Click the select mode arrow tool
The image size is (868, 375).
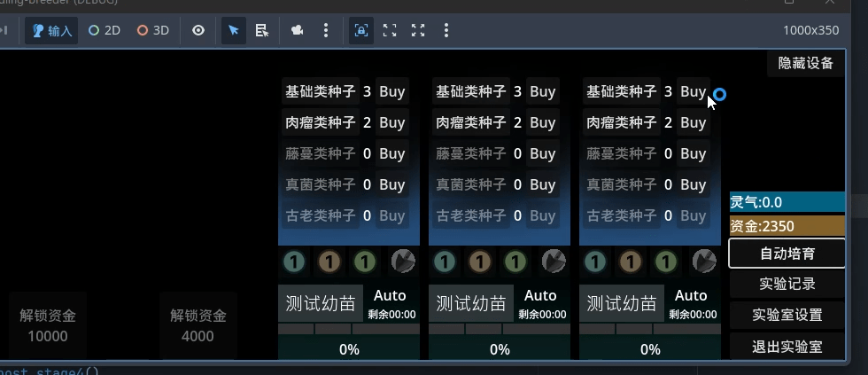(234, 30)
